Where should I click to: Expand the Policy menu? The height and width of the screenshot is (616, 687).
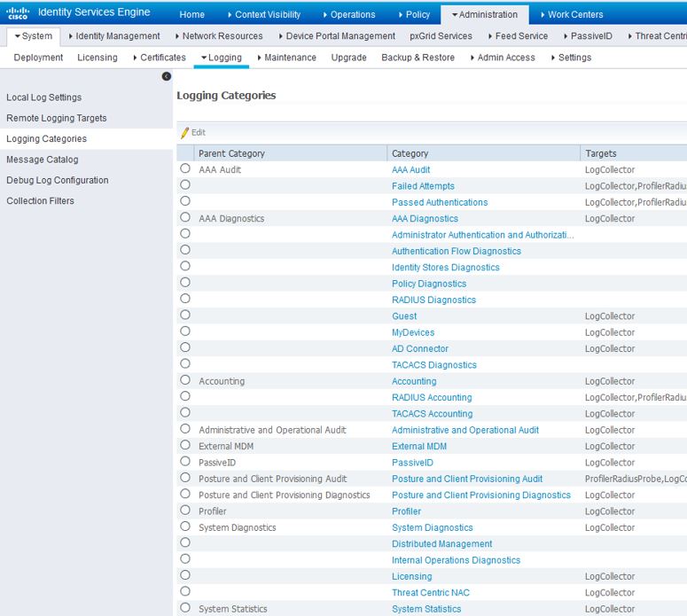pyautogui.click(x=415, y=14)
